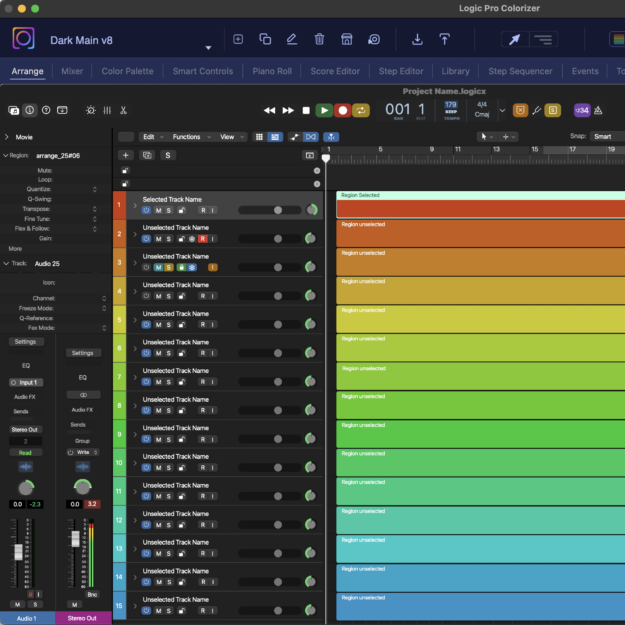Open the Functions menu dropdown

(190, 137)
